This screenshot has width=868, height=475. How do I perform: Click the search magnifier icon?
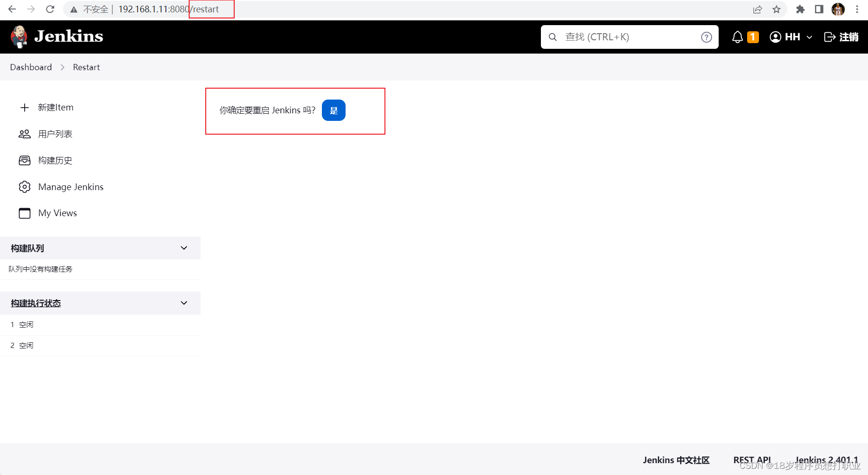coord(553,37)
